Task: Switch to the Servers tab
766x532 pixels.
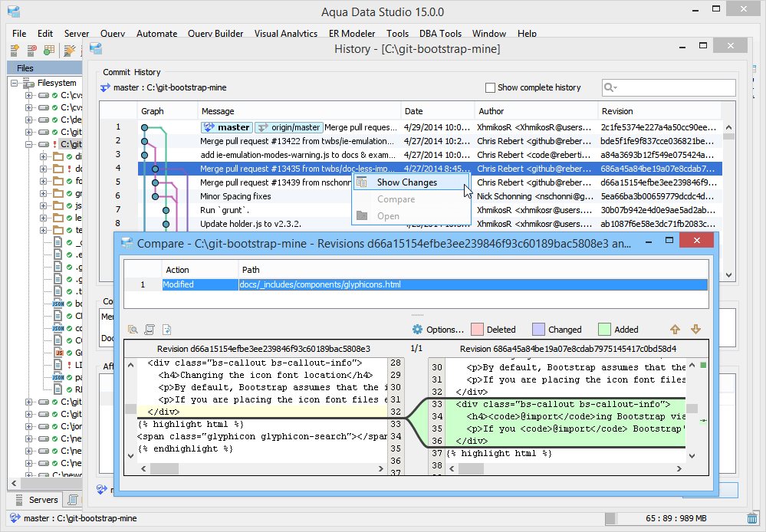Action: (x=37, y=500)
